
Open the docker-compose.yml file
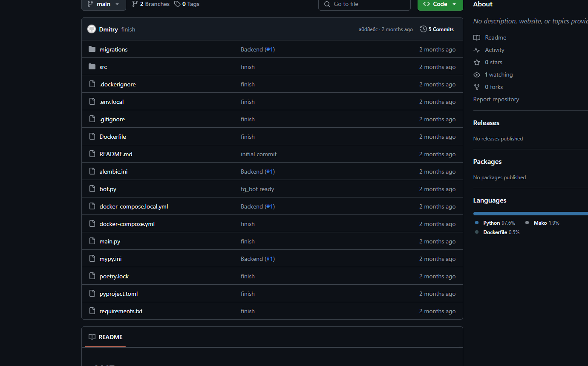[127, 224]
